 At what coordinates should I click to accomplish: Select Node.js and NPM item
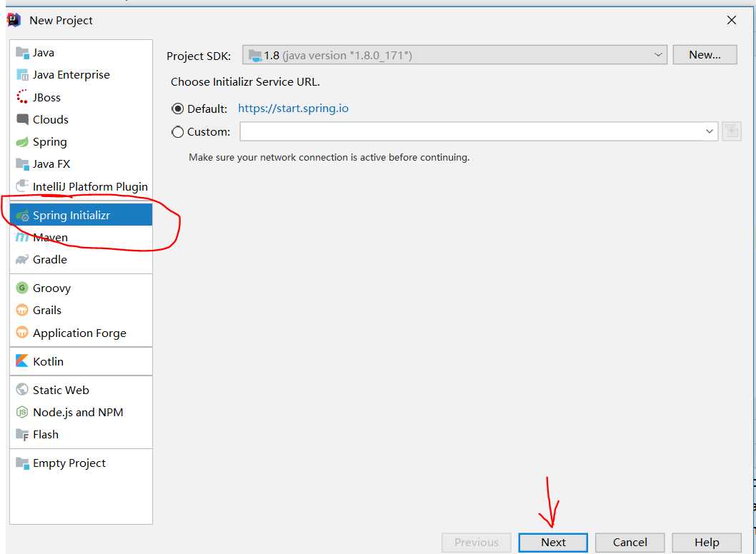pos(81,413)
